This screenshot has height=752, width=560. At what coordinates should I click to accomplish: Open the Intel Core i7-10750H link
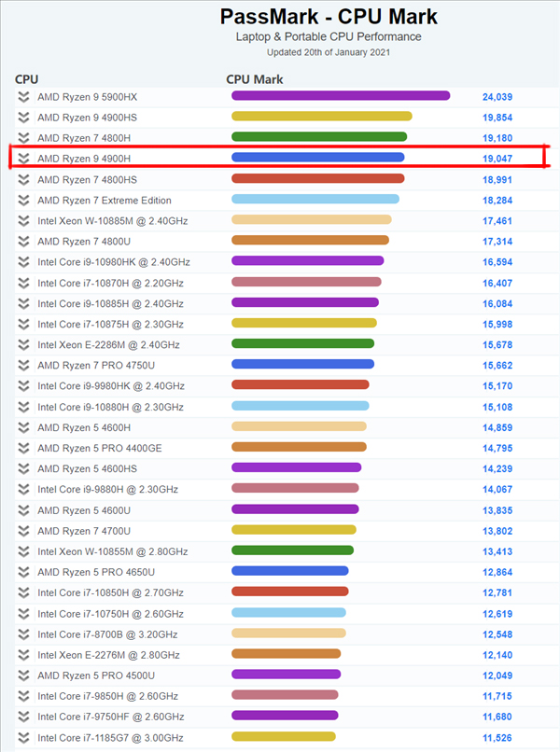point(110,614)
